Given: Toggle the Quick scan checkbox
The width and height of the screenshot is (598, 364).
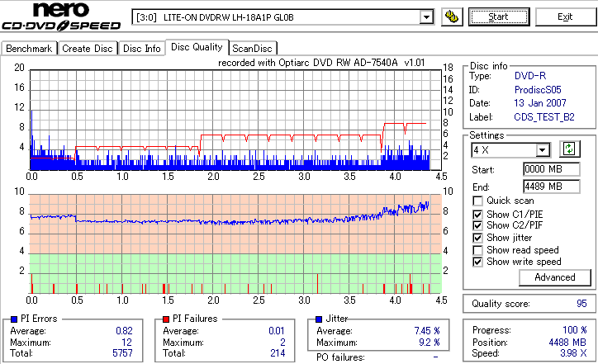Looking at the screenshot, I should coord(477,201).
